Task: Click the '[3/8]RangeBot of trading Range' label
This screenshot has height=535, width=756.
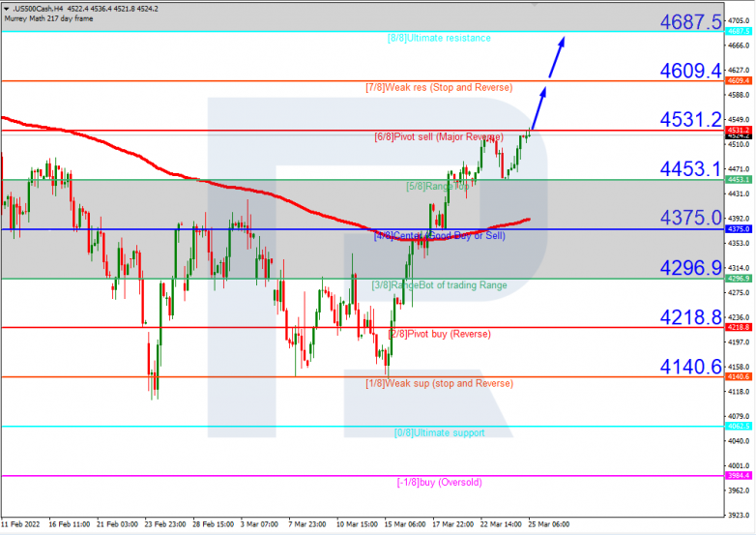Action: 439,285
